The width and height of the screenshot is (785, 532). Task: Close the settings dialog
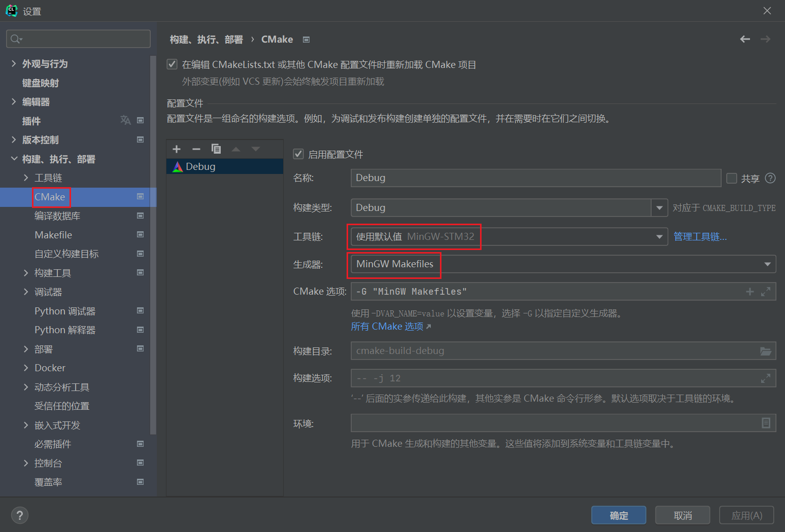(x=767, y=11)
